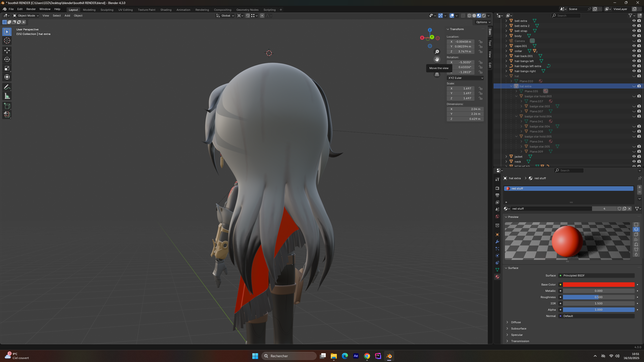Image resolution: width=644 pixels, height=362 pixels.
Task: Select the Measure tool
Action: [7, 96]
